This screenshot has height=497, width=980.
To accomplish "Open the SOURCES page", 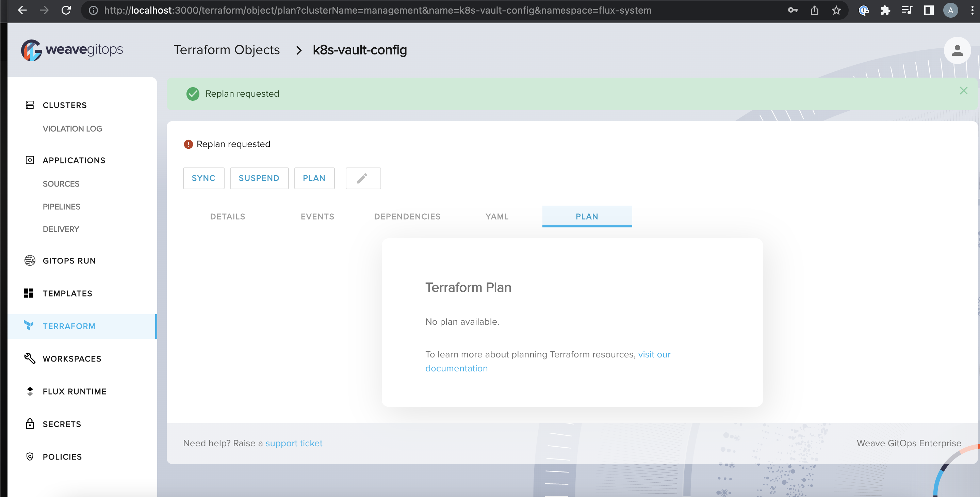I will tap(61, 184).
